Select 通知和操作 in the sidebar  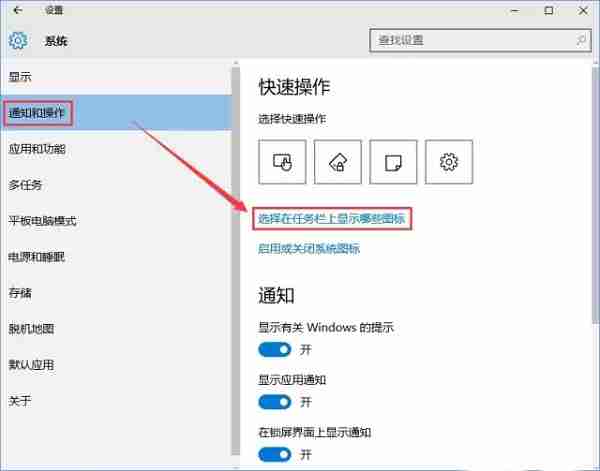point(116,113)
